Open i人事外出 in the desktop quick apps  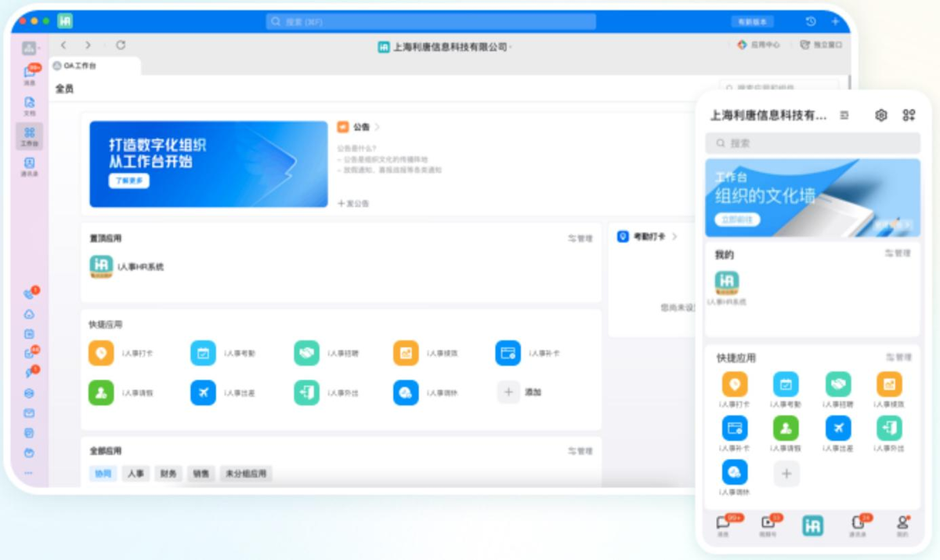click(x=306, y=392)
